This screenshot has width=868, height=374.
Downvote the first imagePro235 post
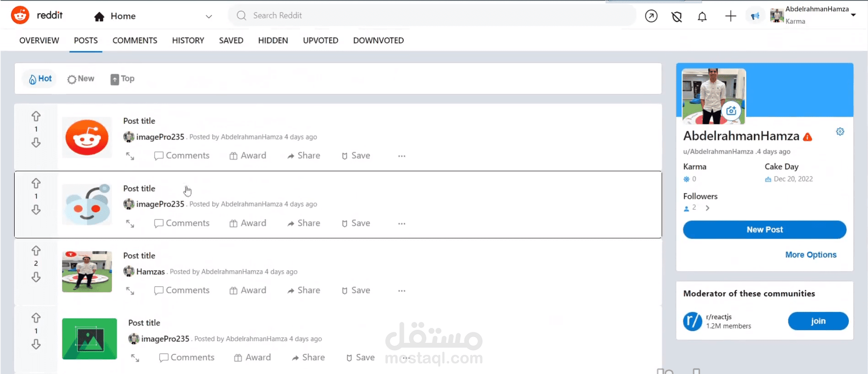click(36, 143)
